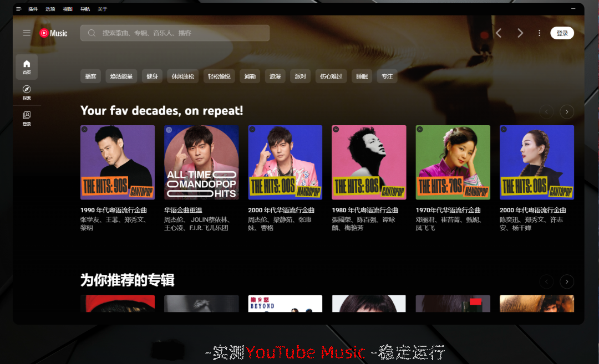599x364 pixels.
Task: Open the Beyond album cover
Action: 286,304
